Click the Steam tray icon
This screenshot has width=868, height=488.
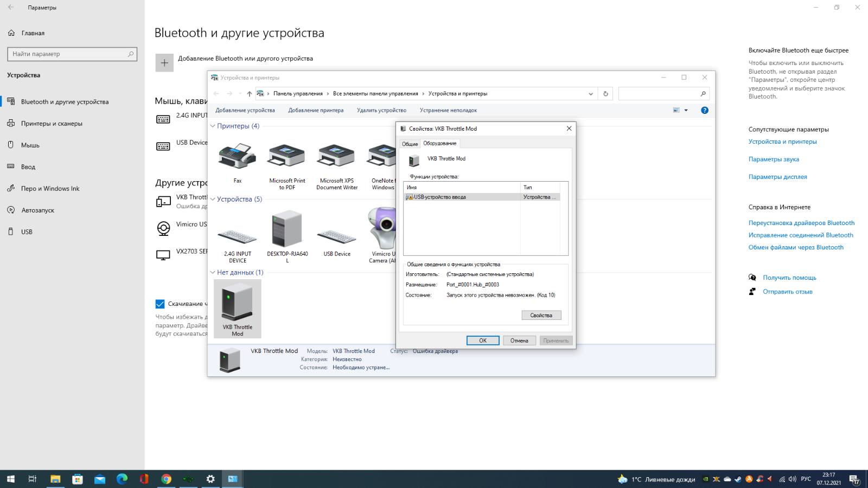(738, 479)
